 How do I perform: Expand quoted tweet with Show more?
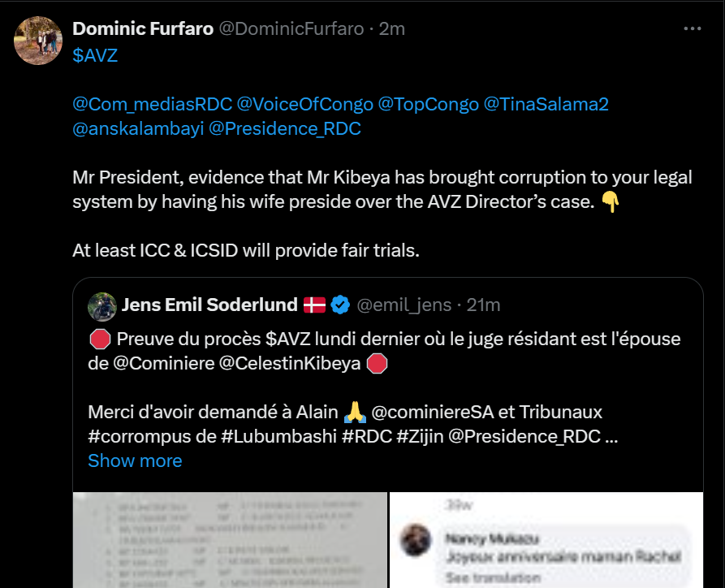coord(135,460)
